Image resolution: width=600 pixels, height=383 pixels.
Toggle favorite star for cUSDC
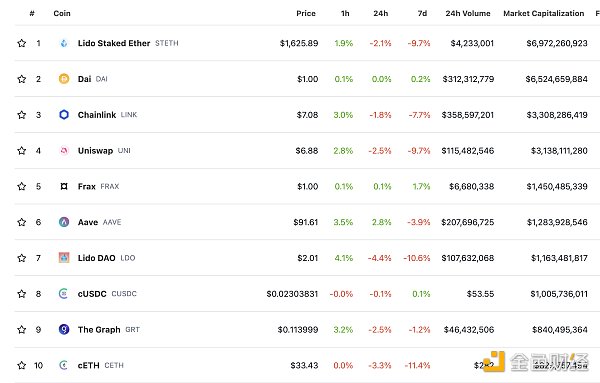point(22,294)
